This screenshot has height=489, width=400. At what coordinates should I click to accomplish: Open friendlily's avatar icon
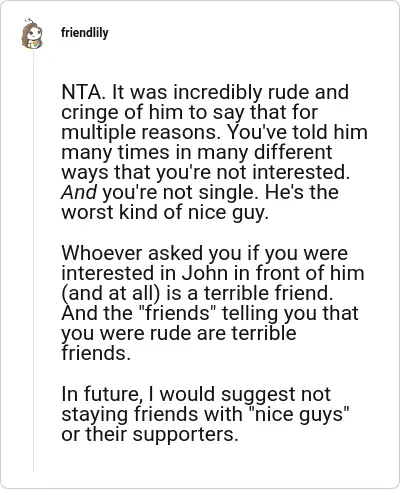[32, 34]
